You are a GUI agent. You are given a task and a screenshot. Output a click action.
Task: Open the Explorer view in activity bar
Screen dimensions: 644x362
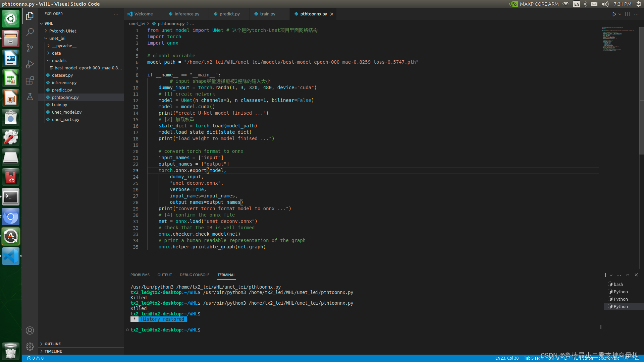(x=30, y=16)
